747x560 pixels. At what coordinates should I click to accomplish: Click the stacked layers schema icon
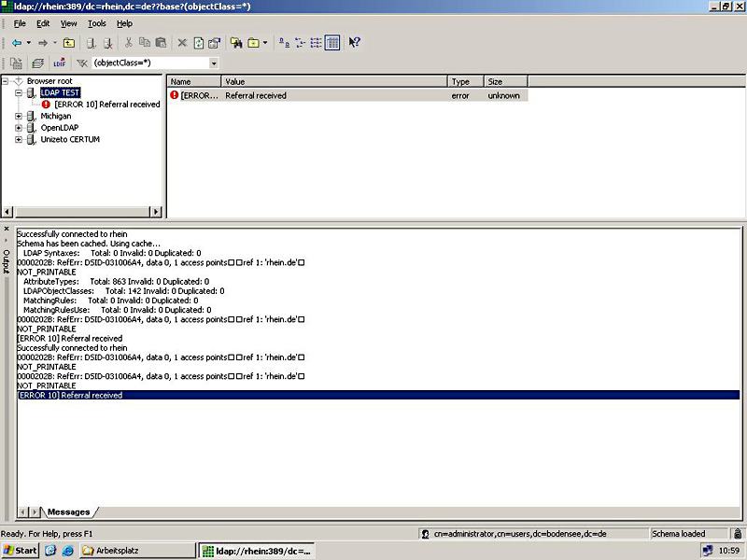point(37,63)
